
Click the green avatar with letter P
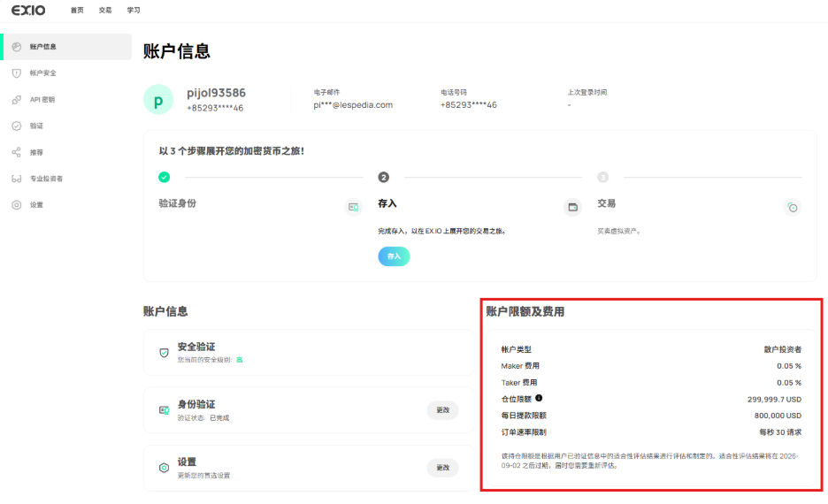tap(158, 100)
